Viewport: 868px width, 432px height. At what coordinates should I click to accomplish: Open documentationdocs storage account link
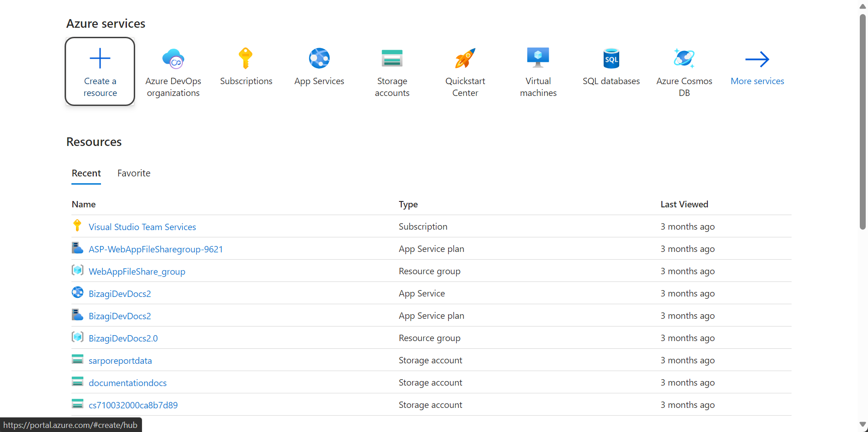pos(127,383)
